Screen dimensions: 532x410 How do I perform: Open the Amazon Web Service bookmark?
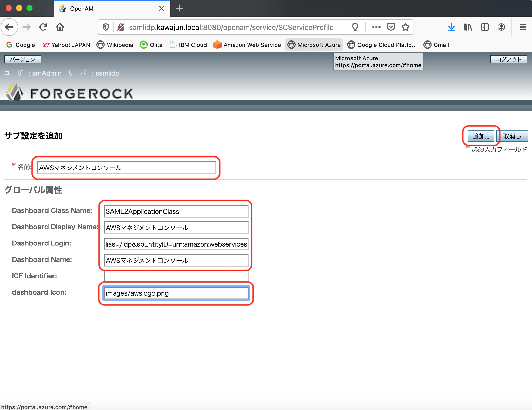pos(247,45)
